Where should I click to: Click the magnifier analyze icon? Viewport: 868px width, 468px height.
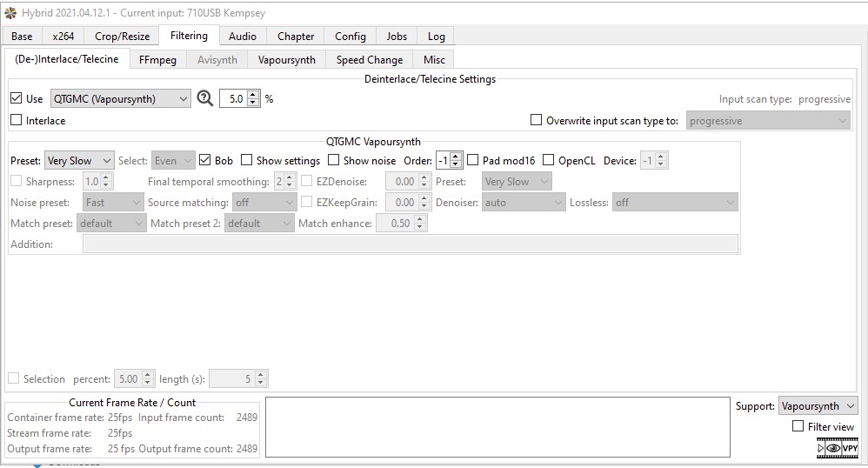click(x=204, y=98)
